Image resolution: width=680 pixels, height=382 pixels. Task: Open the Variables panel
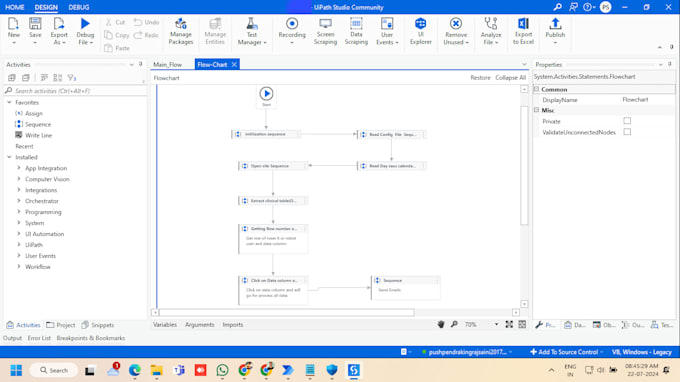click(x=165, y=324)
